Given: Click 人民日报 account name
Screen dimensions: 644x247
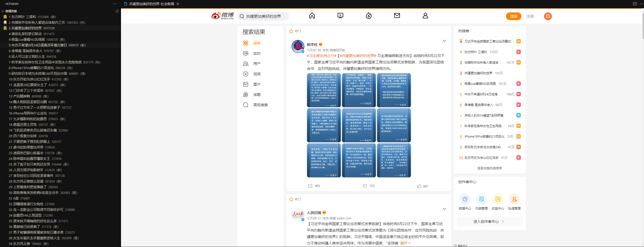Looking at the screenshot, I should pyautogui.click(x=314, y=213).
